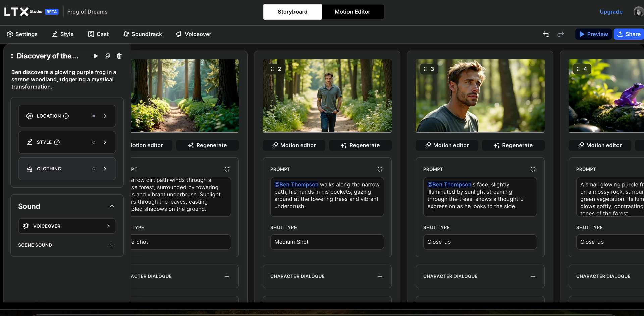The height and width of the screenshot is (316, 644).
Task: Delete the Discovery scene with trash icon
Action: [119, 56]
